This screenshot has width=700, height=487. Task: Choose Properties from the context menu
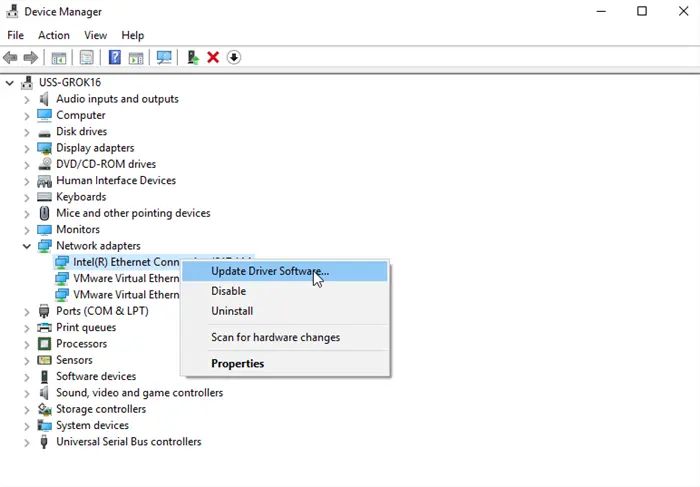284,364
